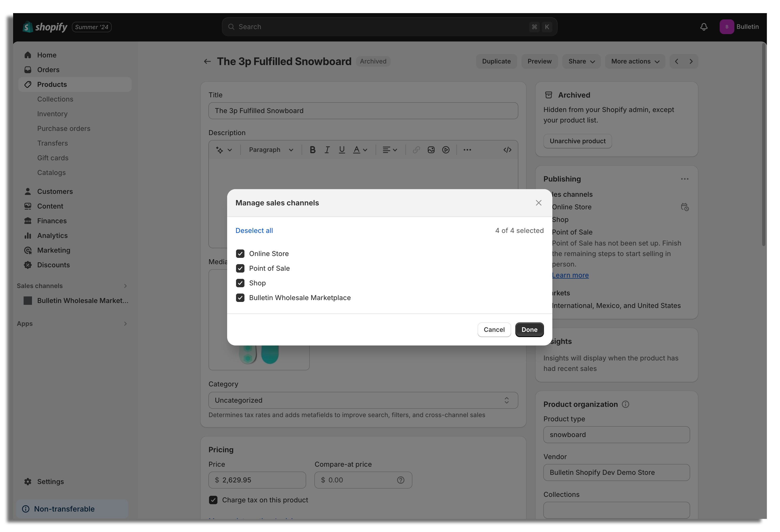
Task: Go to previous product arrow
Action: [x=677, y=61]
